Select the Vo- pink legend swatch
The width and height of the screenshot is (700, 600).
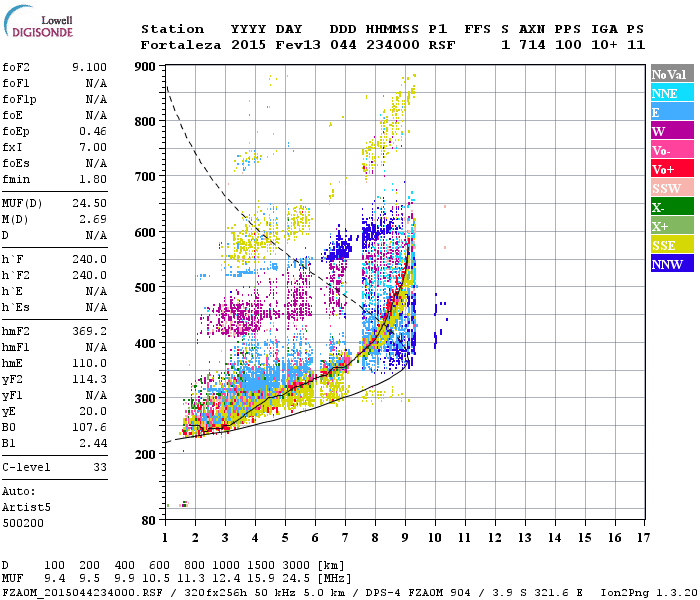[672, 150]
